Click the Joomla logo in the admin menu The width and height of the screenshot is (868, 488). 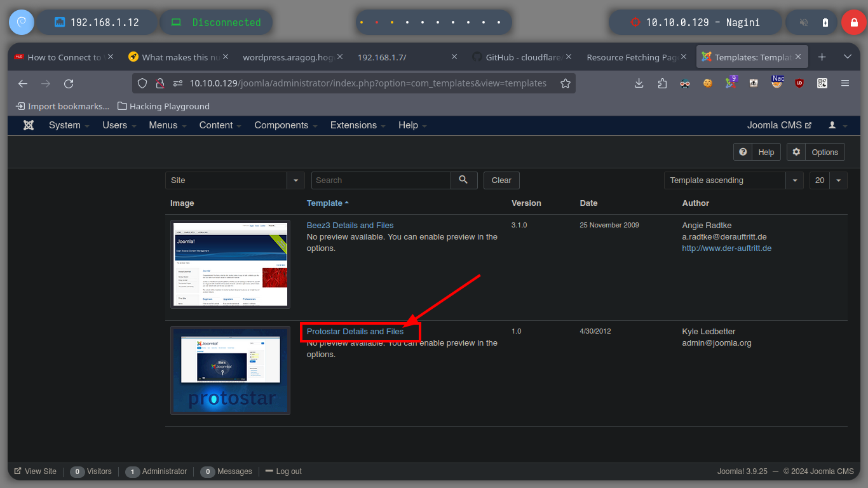coord(29,125)
